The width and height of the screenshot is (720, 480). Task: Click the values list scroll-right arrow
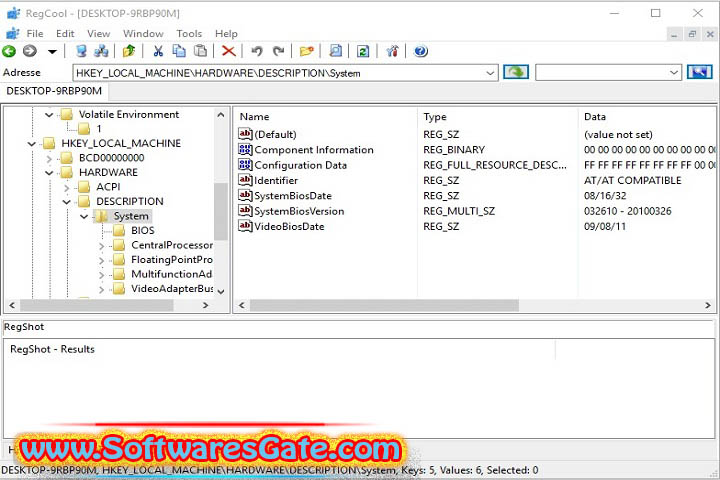coord(708,305)
